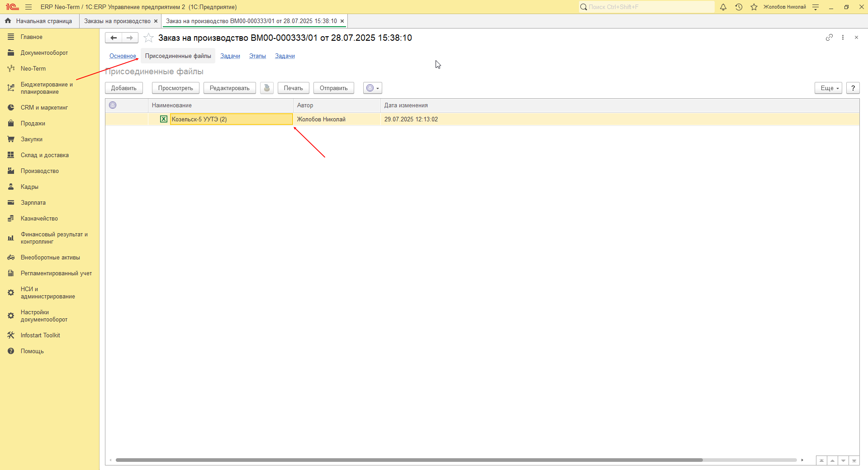
Task: Close Заказы на производство tab
Action: point(156,21)
